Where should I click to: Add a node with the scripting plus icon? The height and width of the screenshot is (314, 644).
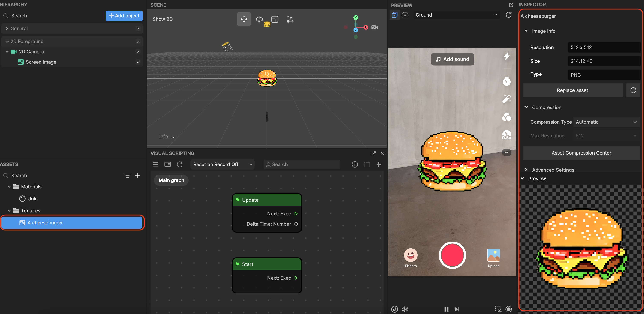coord(379,164)
